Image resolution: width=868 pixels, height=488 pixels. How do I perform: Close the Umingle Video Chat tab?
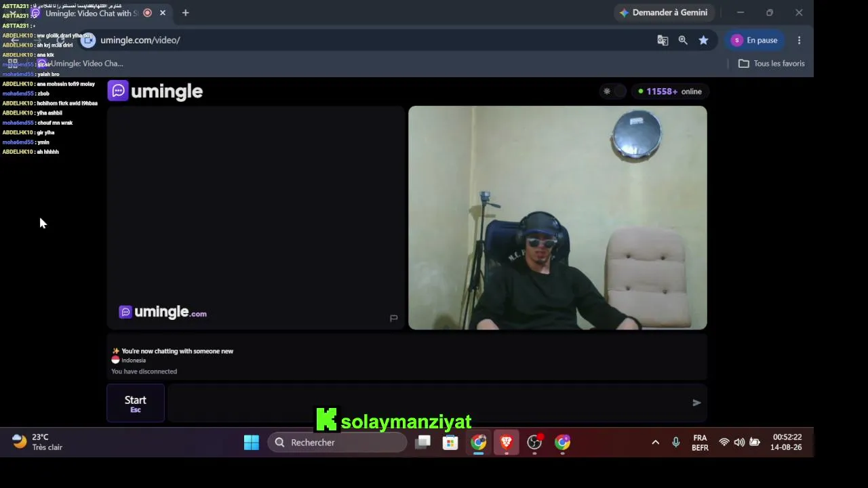[x=163, y=13]
